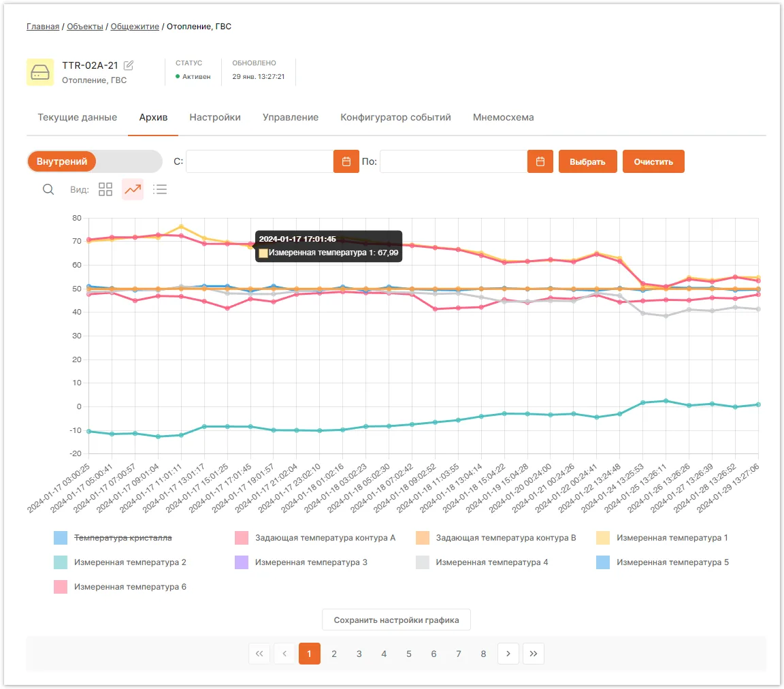Screen dimensions: 784x689
Task: Open the start date calendar picker
Action: [x=346, y=161]
